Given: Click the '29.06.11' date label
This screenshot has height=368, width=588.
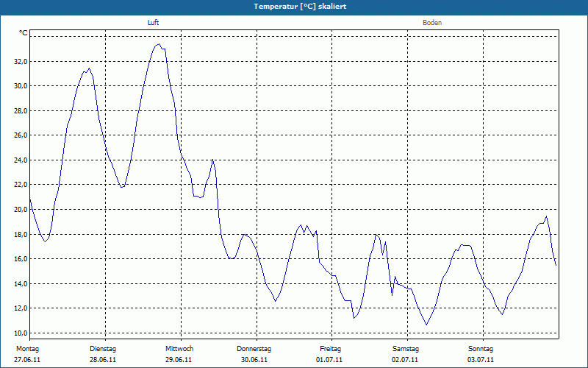Looking at the screenshot, I should [x=179, y=360].
